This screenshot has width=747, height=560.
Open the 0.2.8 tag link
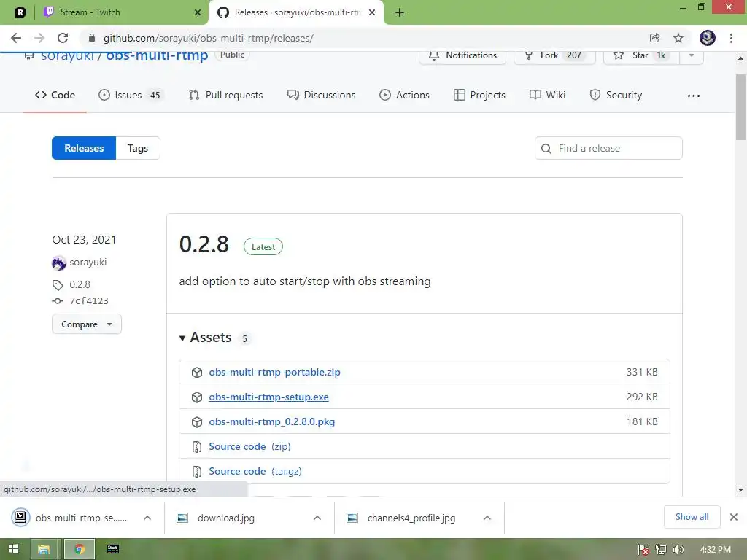80,284
